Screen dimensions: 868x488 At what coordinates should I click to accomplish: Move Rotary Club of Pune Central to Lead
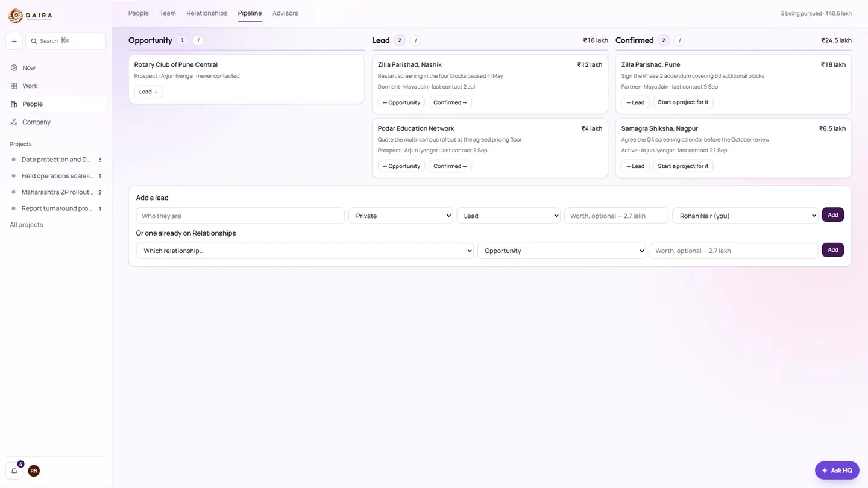[148, 92]
